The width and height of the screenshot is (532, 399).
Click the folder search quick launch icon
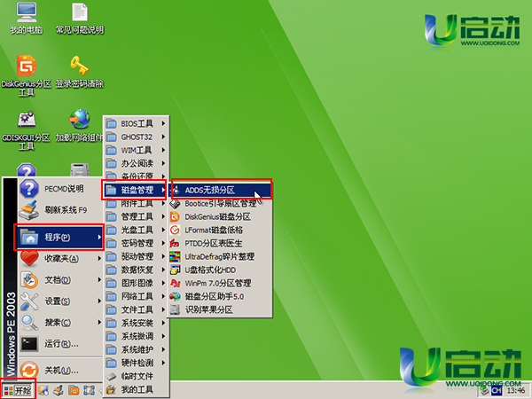tap(74, 390)
